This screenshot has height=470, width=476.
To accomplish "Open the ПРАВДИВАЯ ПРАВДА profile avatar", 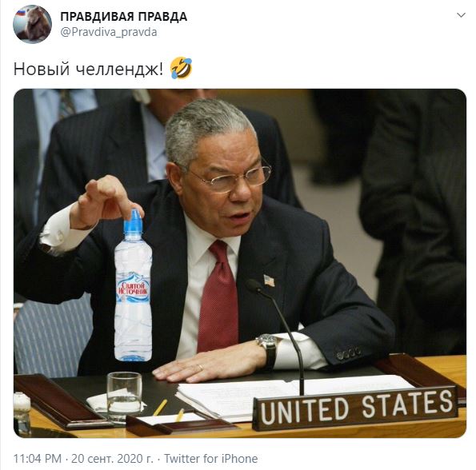I will [x=32, y=24].
